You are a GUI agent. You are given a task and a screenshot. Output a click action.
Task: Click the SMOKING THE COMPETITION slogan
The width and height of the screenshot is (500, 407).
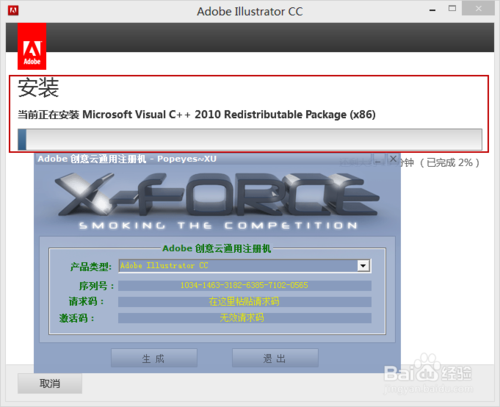218,226
